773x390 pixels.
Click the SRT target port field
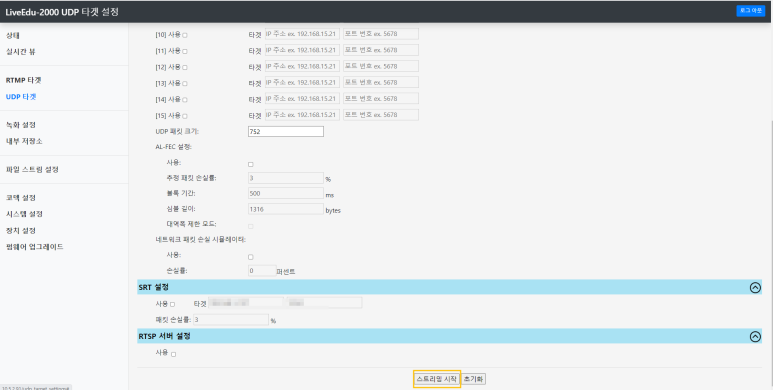tap(324, 302)
